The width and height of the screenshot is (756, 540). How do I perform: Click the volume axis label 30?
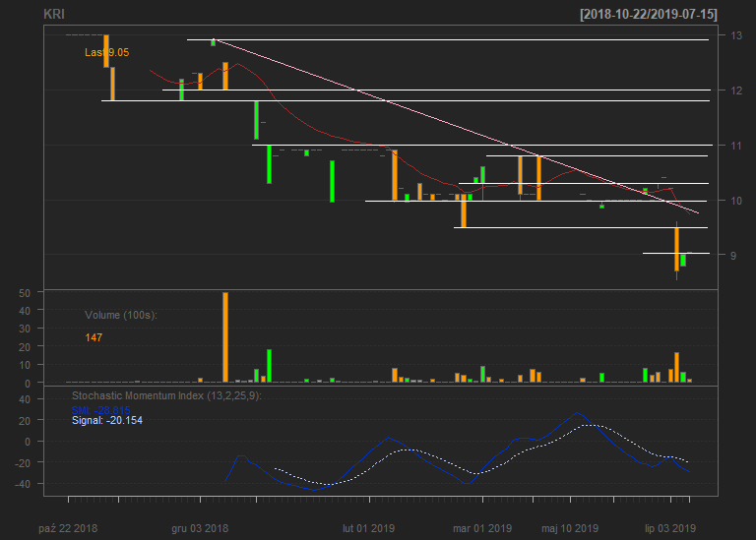(x=25, y=329)
